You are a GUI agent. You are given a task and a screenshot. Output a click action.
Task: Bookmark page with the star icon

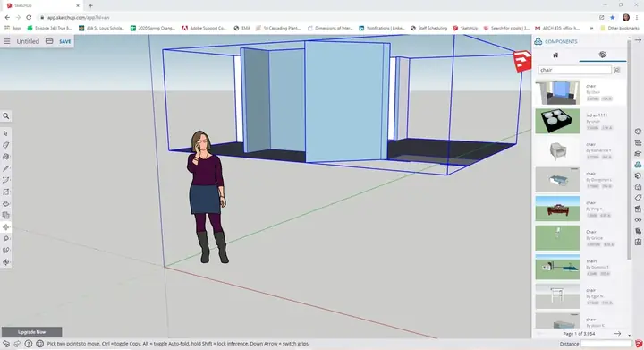point(613,17)
